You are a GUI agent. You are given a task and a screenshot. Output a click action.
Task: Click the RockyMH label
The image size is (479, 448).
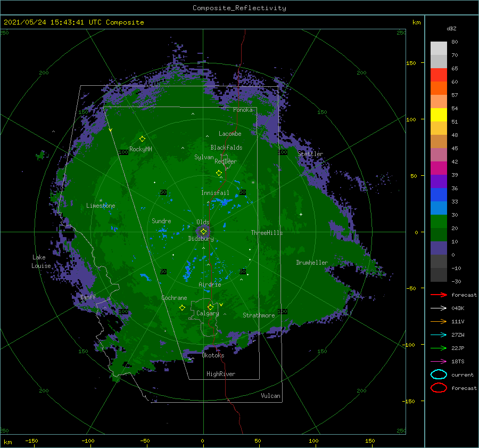pos(141,149)
